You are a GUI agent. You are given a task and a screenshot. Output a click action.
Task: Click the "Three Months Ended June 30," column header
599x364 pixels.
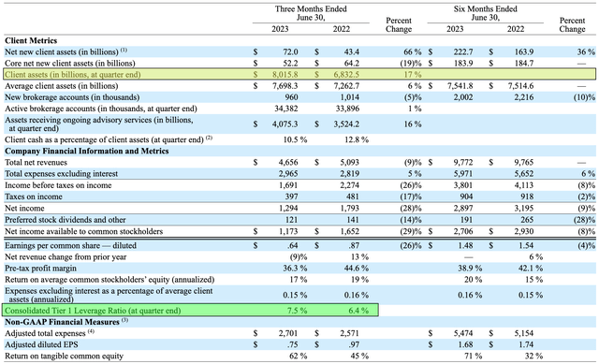coord(311,13)
